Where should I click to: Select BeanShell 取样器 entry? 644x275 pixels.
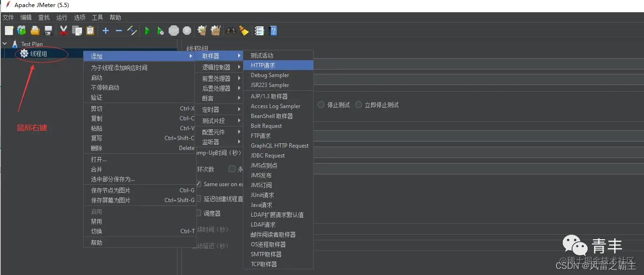click(x=278, y=116)
